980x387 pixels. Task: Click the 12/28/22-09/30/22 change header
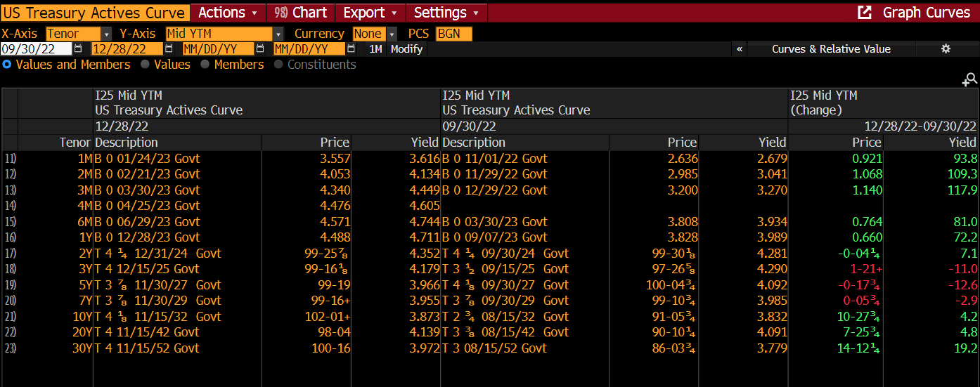921,126
